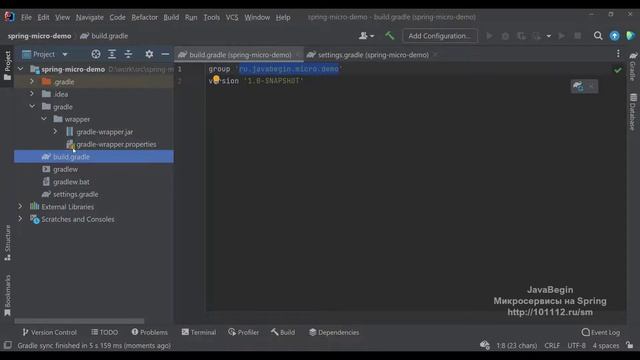Click the green inspection checkmark

(x=618, y=70)
